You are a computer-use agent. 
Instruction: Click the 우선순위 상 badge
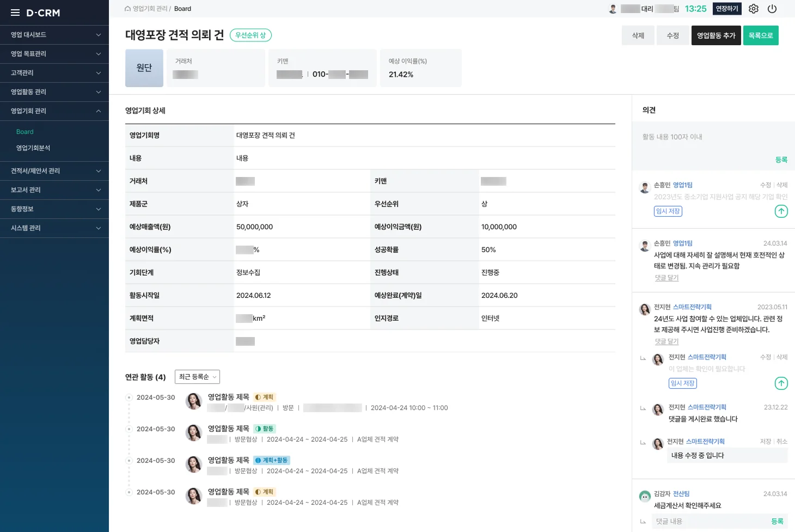(250, 35)
